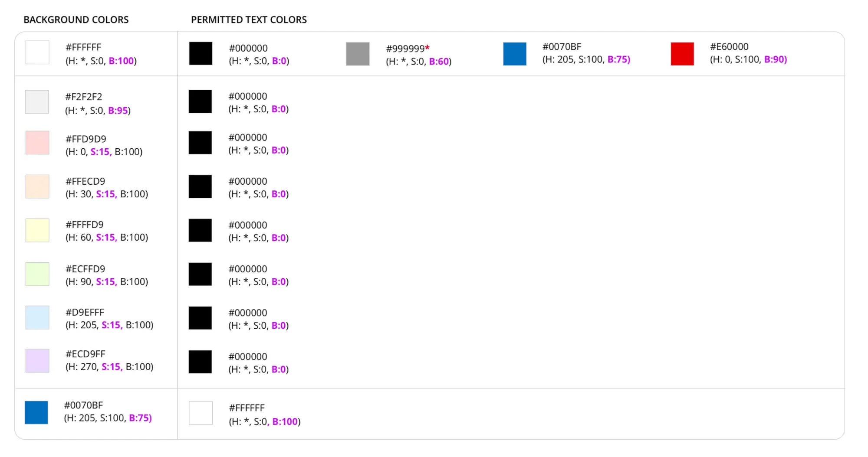Click the #E60000 hex code label

pos(729,47)
